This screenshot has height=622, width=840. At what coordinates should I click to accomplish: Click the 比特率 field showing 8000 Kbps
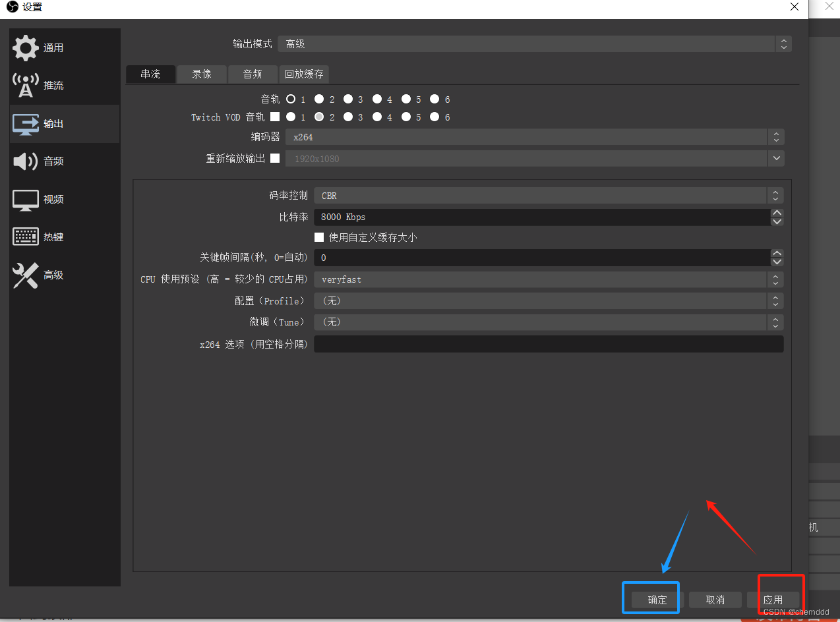coord(542,217)
